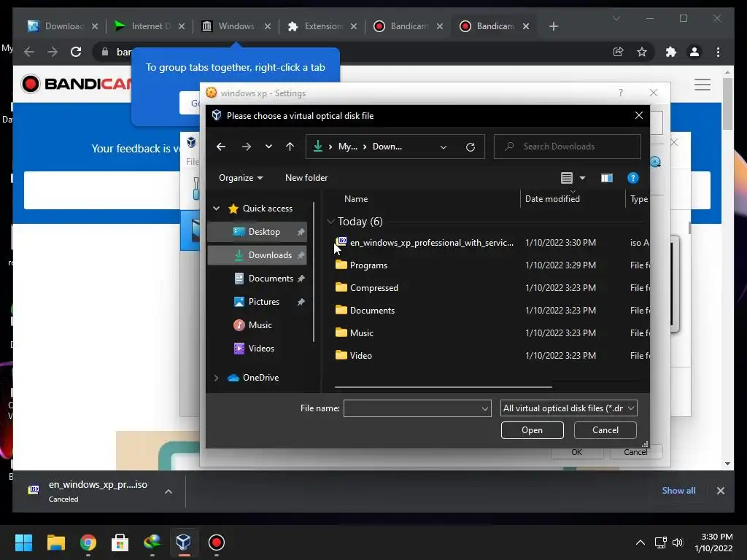Open a new browser tab
This screenshot has width=747, height=560.
coord(553,26)
